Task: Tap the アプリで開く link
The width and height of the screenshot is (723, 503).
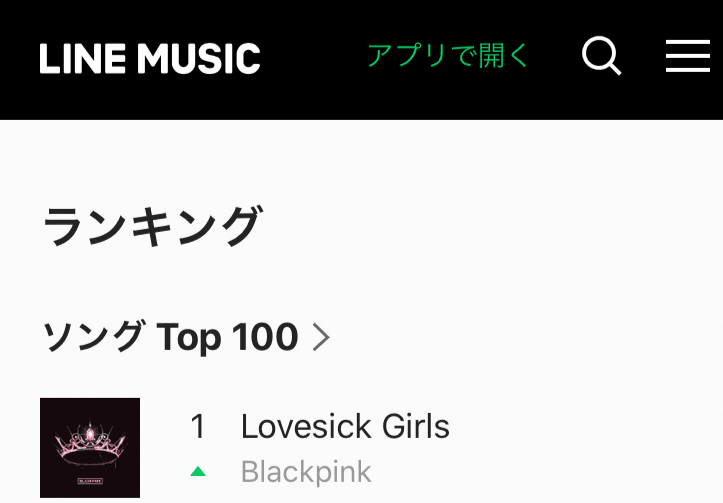Action: pos(447,56)
